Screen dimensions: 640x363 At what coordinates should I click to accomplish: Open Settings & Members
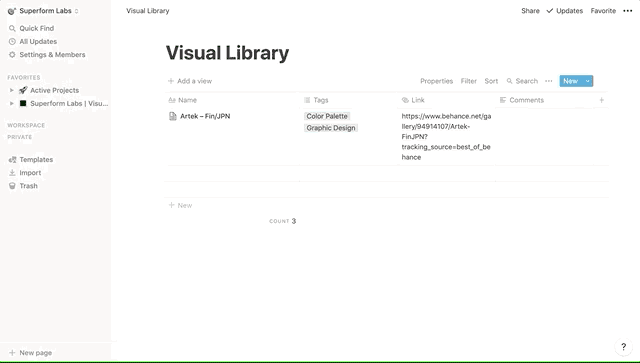point(52,54)
